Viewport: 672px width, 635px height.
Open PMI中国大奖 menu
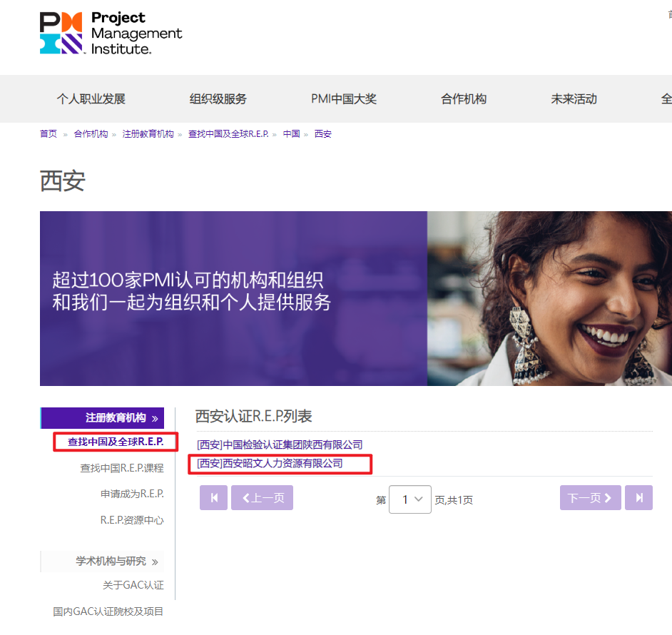[344, 99]
